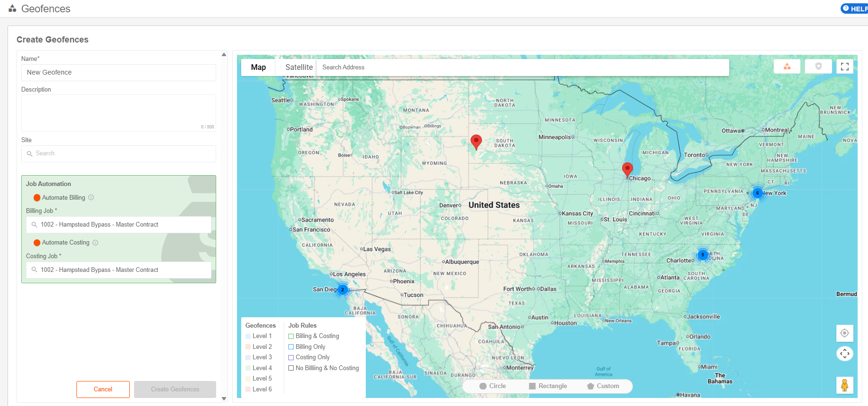Click the search icon in Costing Job field

34,270
